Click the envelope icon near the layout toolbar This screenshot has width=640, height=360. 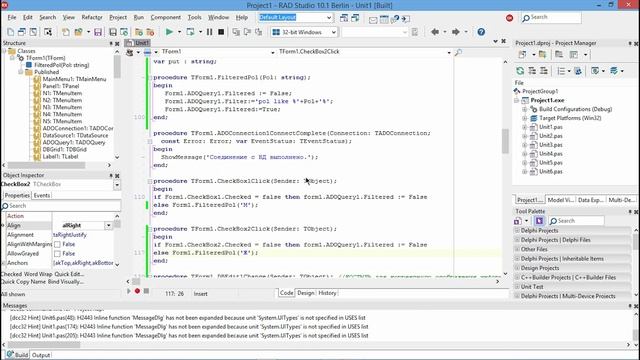pyautogui.click(x=373, y=19)
